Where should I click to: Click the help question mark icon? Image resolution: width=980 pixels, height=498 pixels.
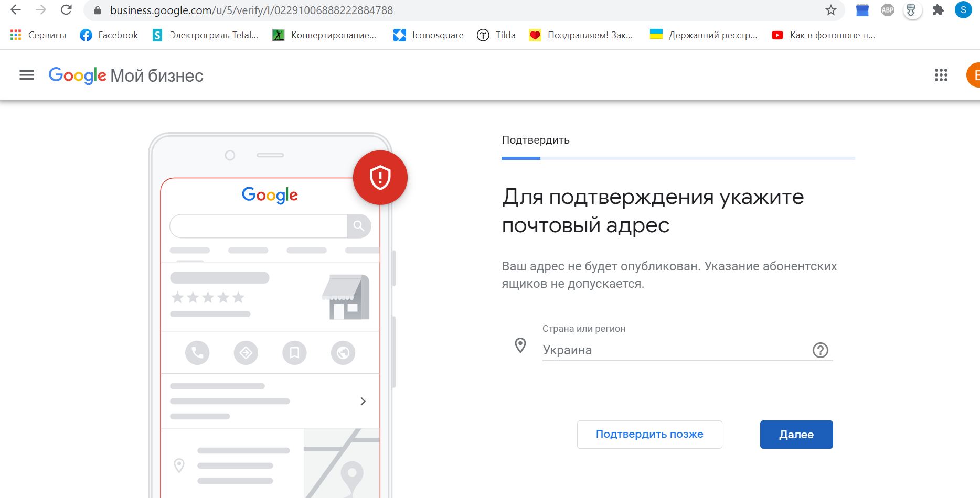(821, 350)
